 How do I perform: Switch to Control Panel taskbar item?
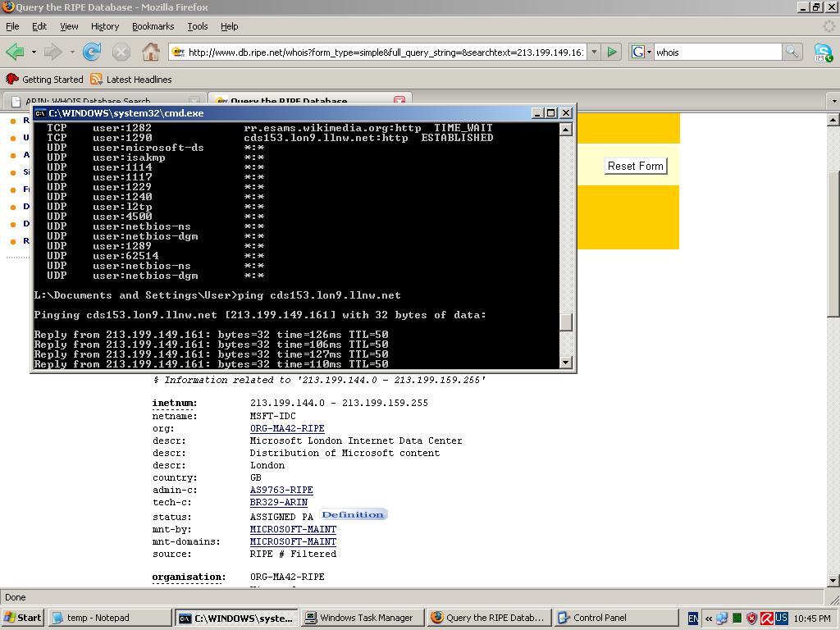(x=616, y=618)
